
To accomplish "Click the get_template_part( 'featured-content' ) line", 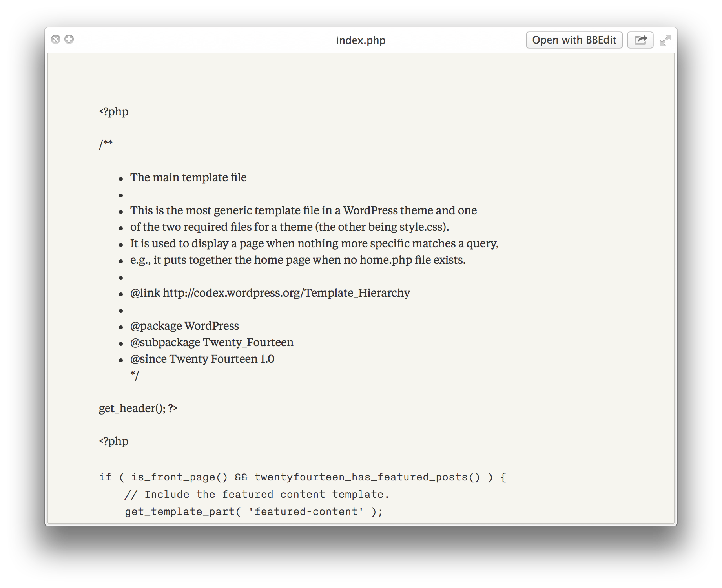I will [254, 512].
